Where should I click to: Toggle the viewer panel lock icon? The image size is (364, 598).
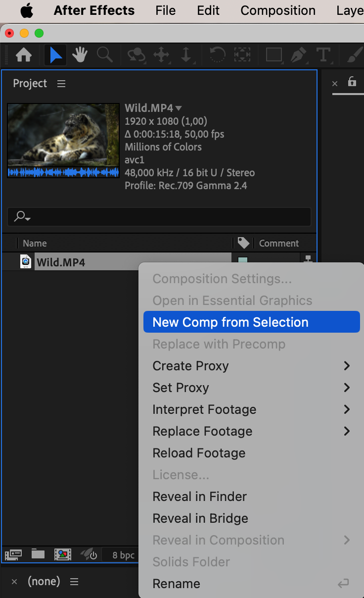[x=352, y=81]
